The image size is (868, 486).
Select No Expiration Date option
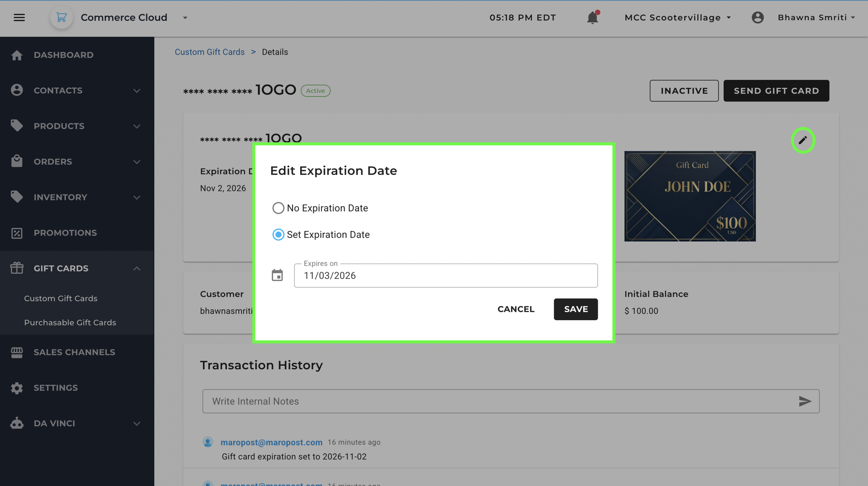(278, 208)
